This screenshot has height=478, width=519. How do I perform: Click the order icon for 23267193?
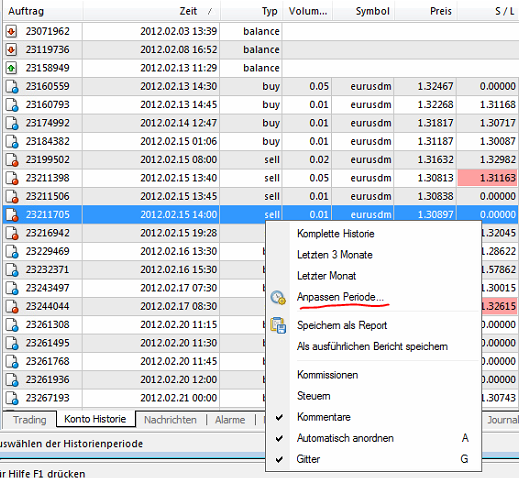12,398
